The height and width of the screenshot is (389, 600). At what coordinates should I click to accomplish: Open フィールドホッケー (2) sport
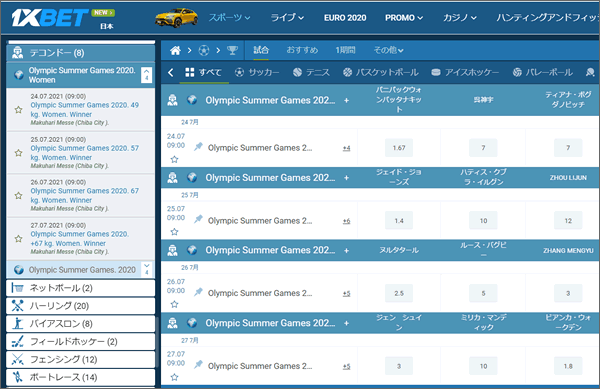coord(81,341)
